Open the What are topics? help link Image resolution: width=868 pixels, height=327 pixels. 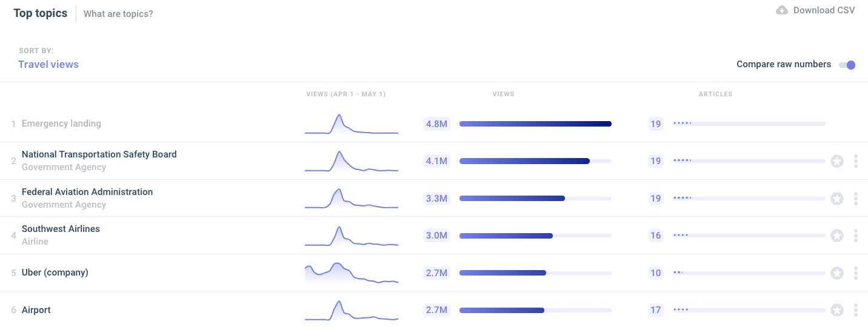pos(118,14)
